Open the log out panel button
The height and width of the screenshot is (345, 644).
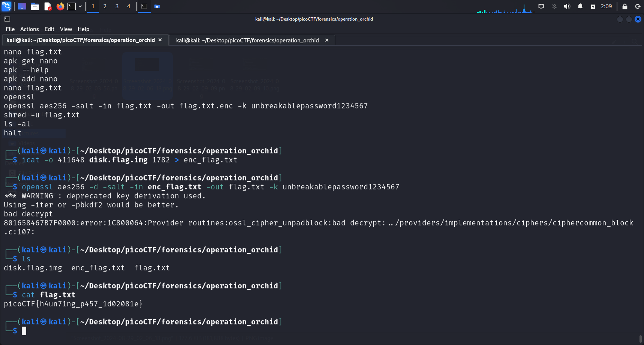click(637, 6)
